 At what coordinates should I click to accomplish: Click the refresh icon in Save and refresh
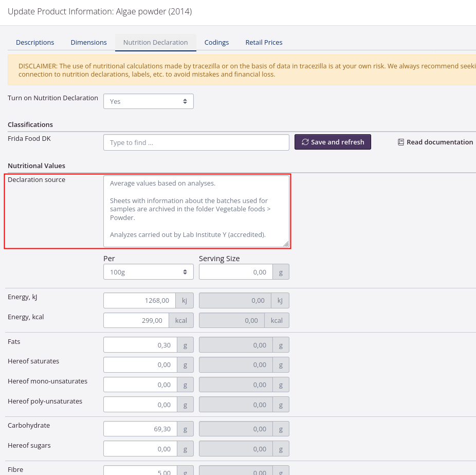coord(305,142)
